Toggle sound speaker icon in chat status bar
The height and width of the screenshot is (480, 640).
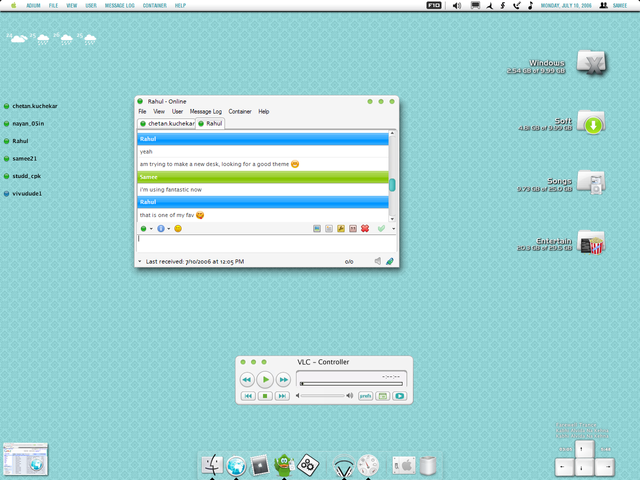coord(378,261)
